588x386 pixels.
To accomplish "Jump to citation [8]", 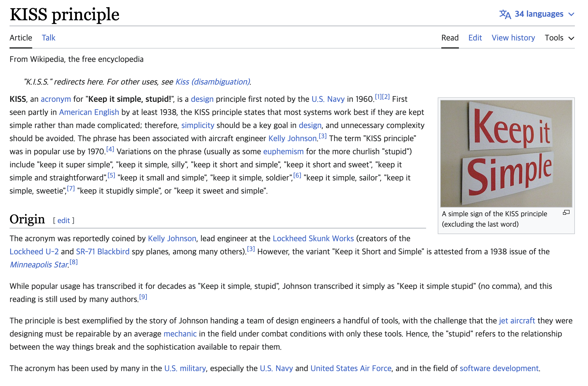I will [x=74, y=262].
